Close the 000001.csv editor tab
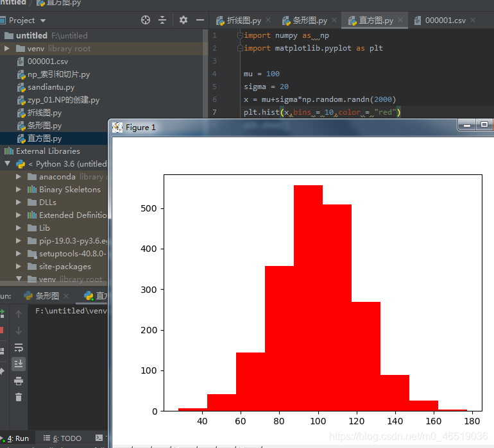The image size is (494, 448). [x=473, y=20]
